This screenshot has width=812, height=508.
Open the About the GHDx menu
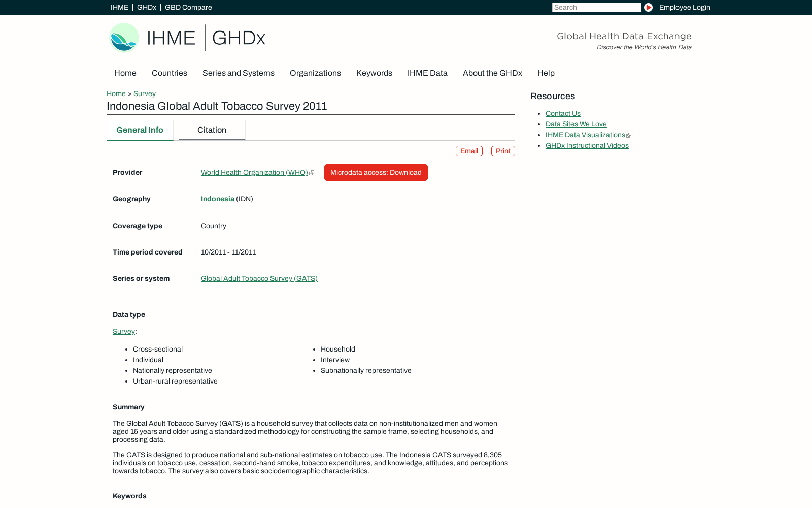(492, 73)
